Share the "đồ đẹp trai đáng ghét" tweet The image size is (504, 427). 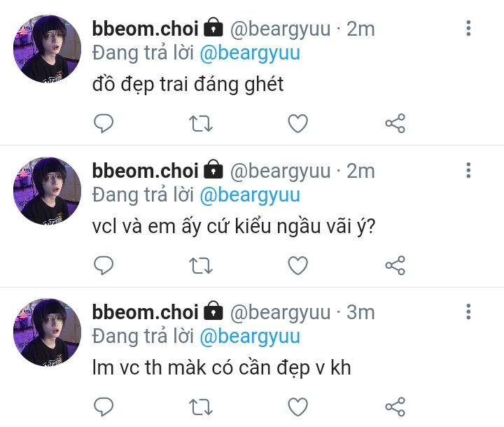tap(395, 124)
